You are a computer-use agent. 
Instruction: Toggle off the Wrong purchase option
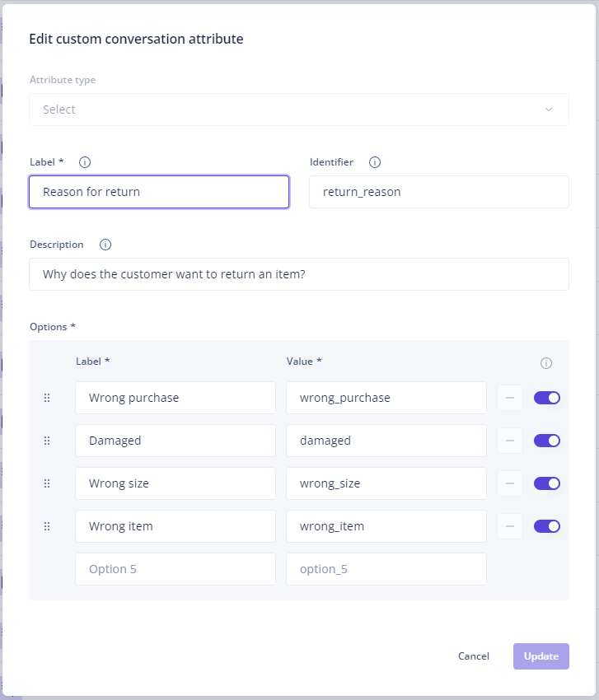coord(547,398)
